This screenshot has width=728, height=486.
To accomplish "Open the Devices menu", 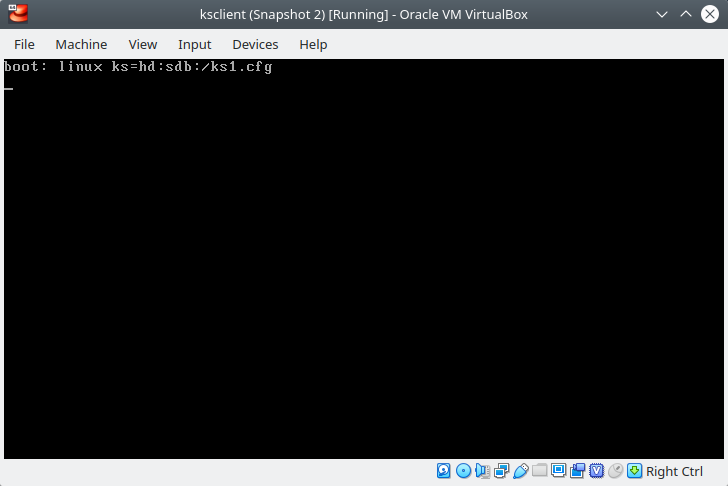I will (x=255, y=45).
